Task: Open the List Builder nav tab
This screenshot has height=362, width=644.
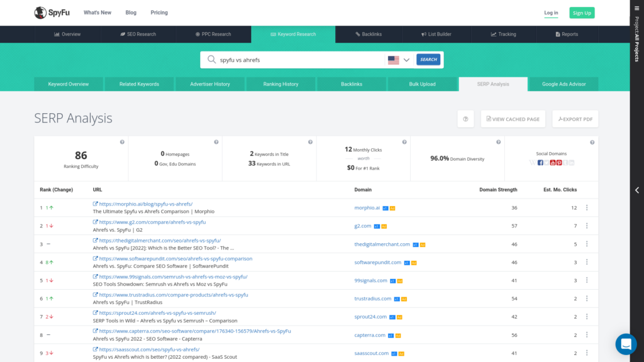Action: point(436,34)
